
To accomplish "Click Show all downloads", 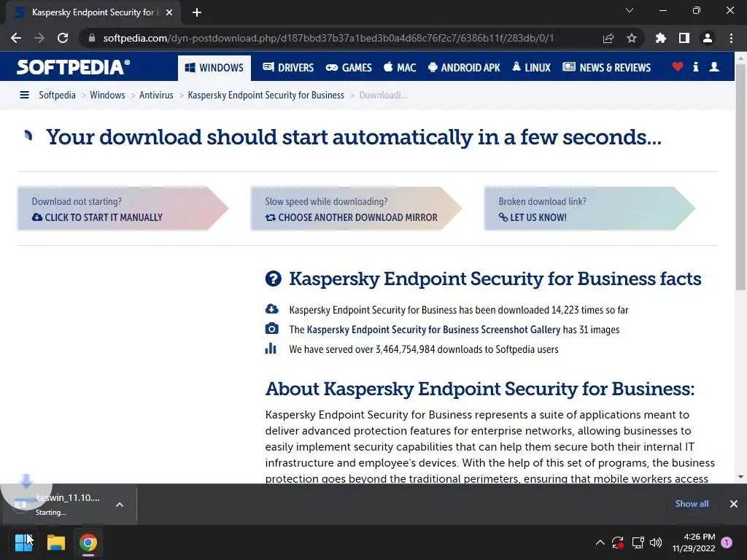I will (x=692, y=504).
